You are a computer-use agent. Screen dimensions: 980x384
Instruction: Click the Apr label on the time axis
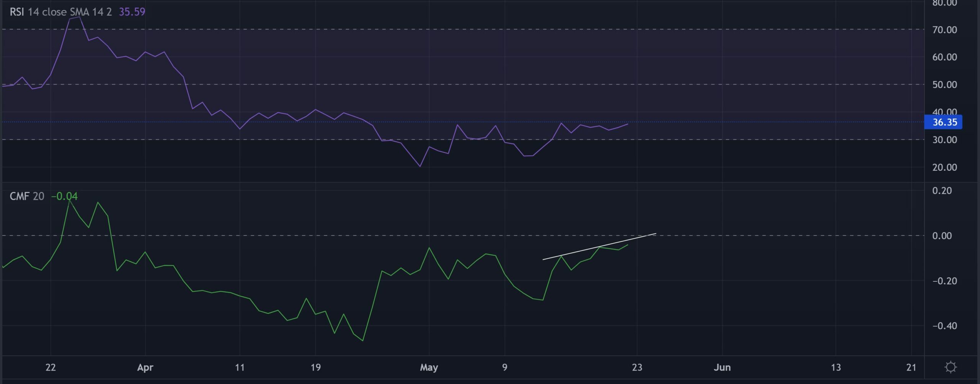click(x=145, y=367)
